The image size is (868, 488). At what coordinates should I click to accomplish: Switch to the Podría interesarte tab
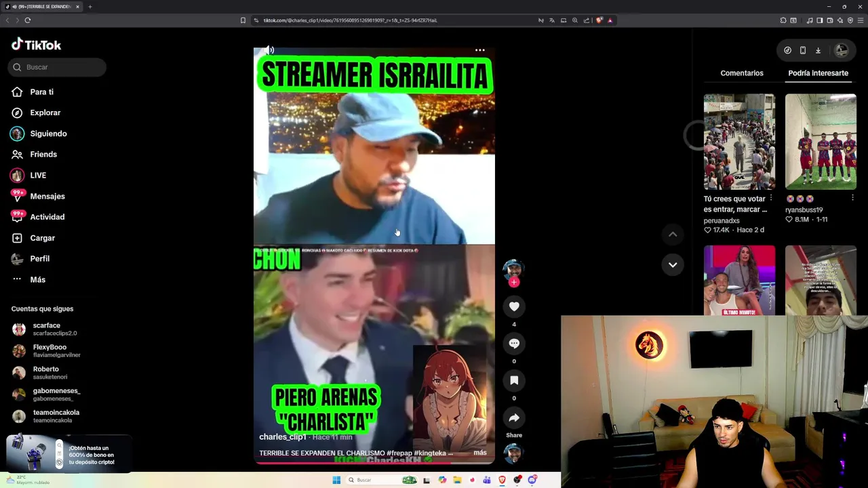818,73
